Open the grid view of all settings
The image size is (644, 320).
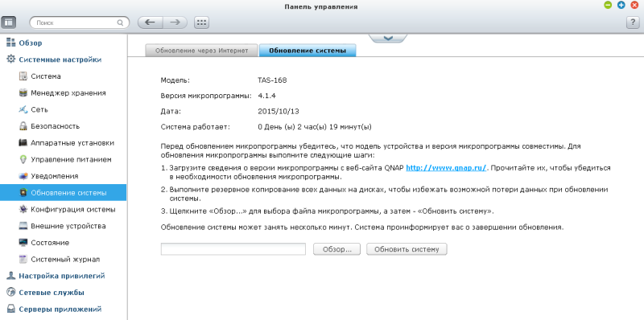[201, 23]
